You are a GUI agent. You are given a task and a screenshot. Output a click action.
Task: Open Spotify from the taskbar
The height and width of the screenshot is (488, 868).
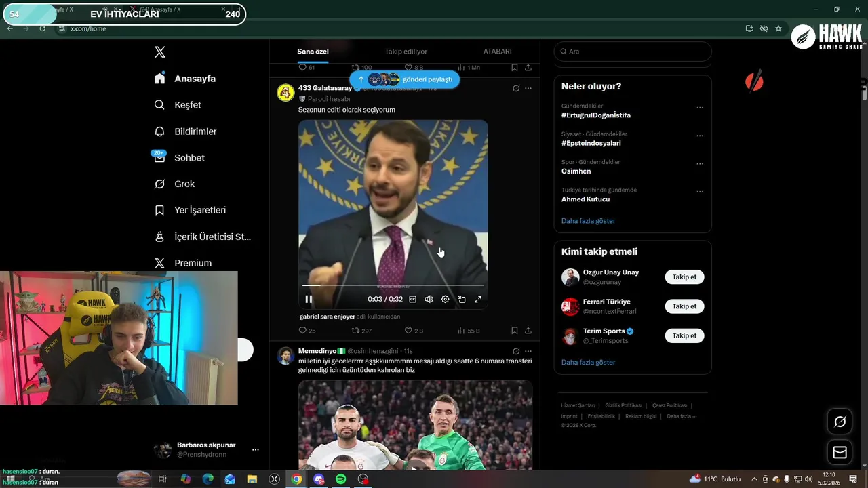[x=341, y=479]
